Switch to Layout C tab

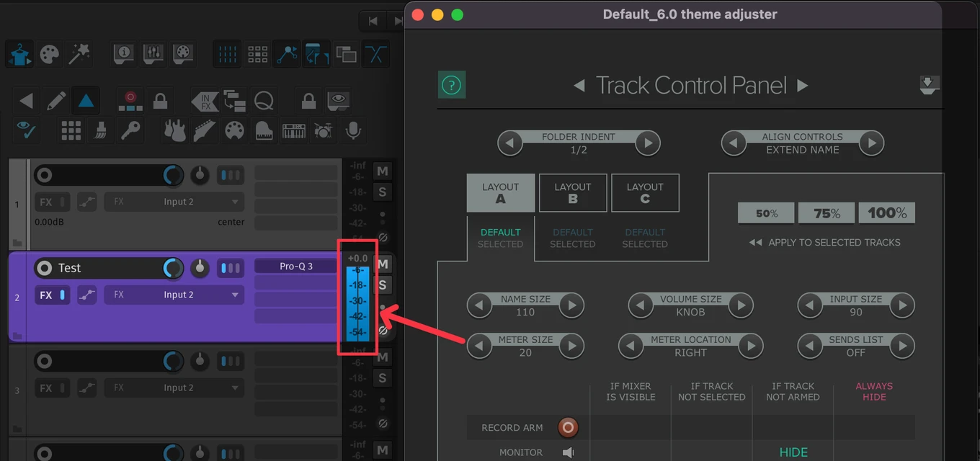click(645, 193)
